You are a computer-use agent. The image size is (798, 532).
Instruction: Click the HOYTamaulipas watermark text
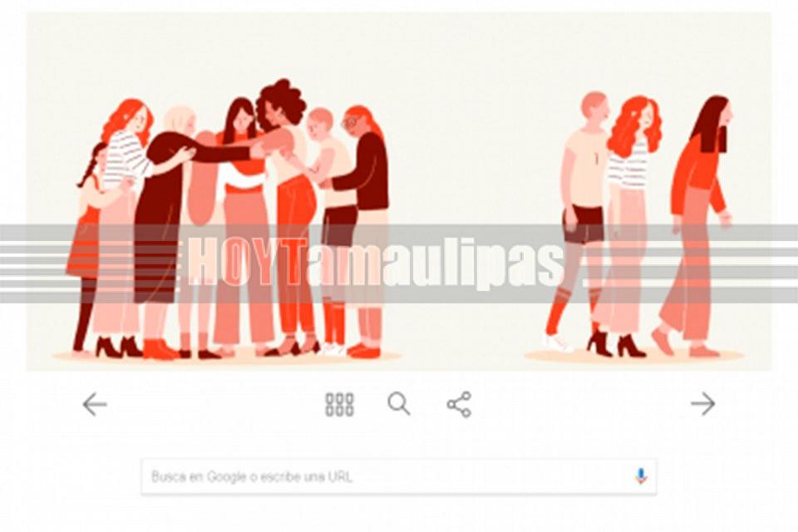[x=376, y=262]
